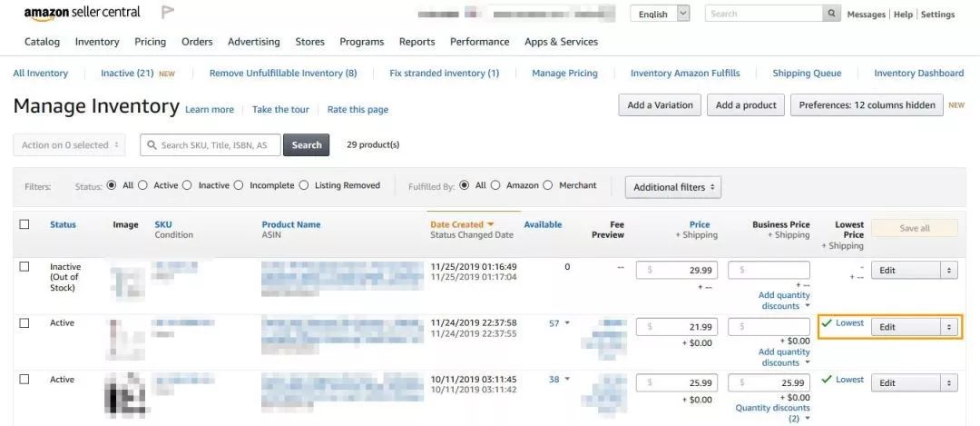Select the Status Incomplete radio button
This screenshot has width=980, height=426.
[238, 185]
